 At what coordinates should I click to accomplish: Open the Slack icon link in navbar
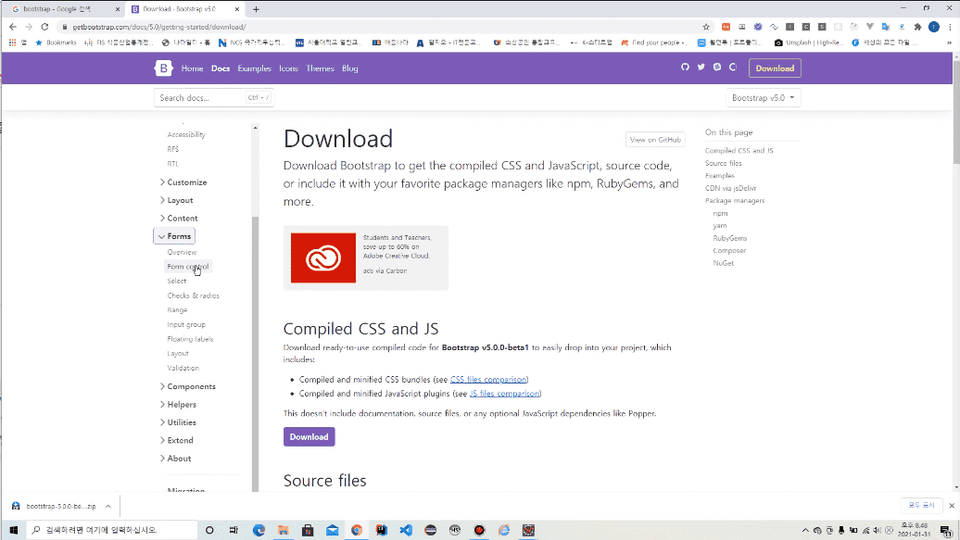click(x=717, y=67)
